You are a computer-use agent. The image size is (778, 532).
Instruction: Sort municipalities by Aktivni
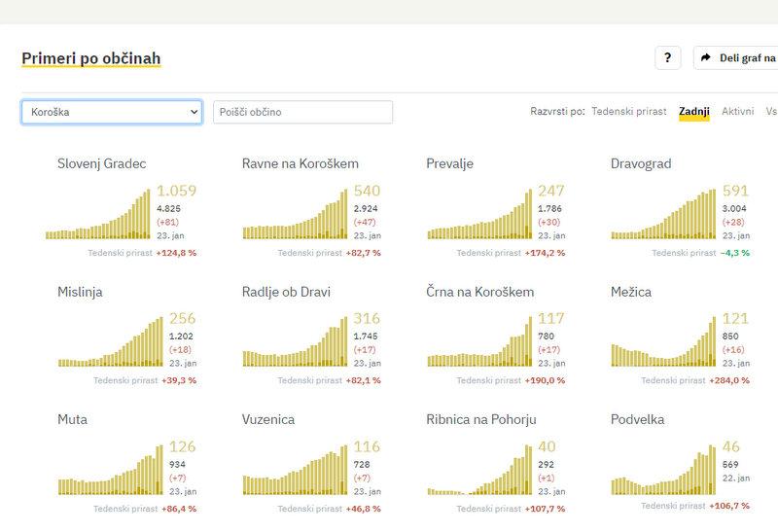[x=737, y=112]
